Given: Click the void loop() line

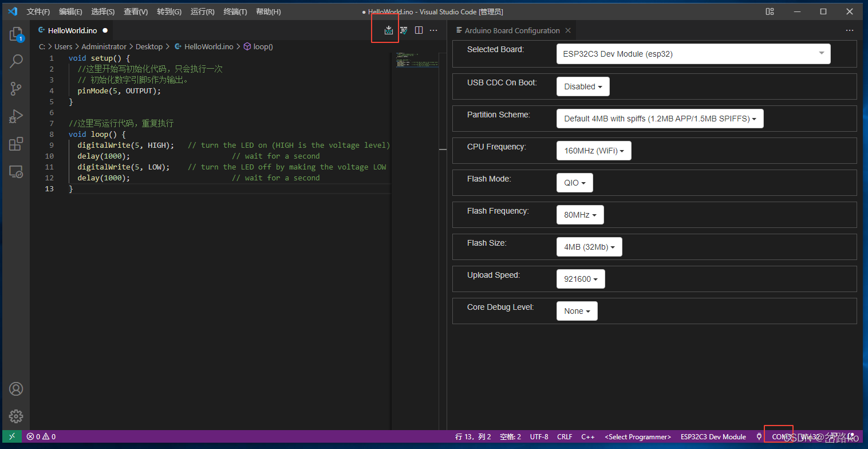Looking at the screenshot, I should point(97,134).
